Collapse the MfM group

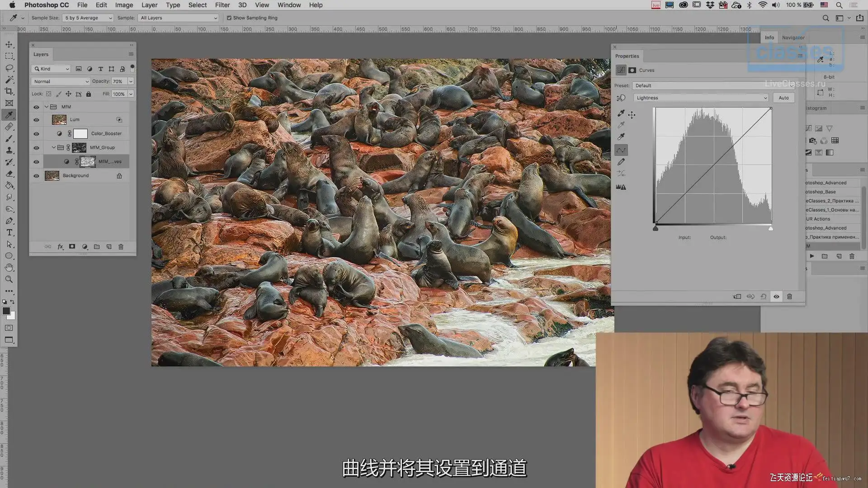coord(46,107)
